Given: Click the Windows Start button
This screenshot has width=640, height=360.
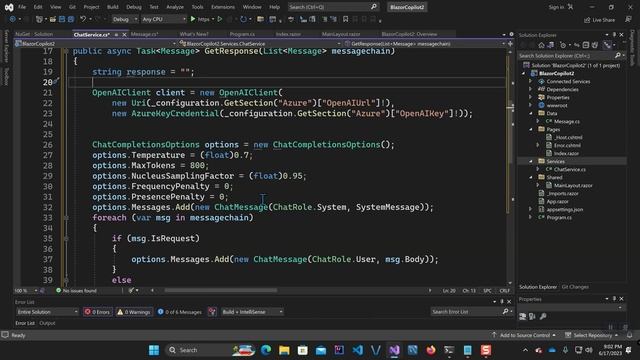Looking at the screenshot, I should click(x=154, y=350).
